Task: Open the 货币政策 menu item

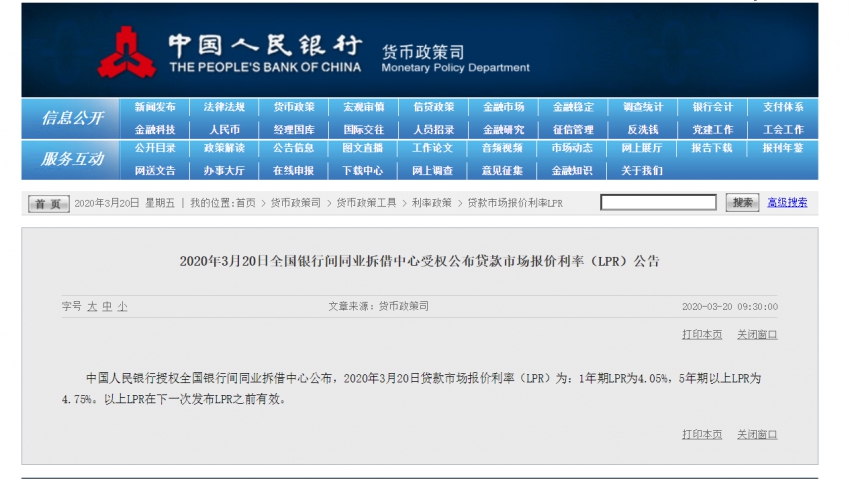Action: [x=294, y=107]
